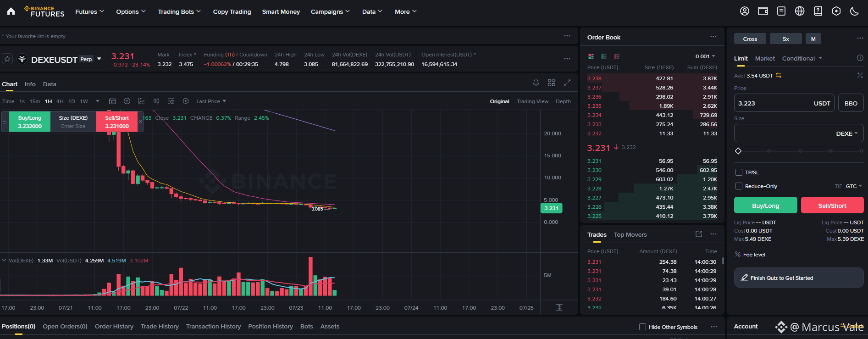Switch to the Depth chart view

pyautogui.click(x=563, y=101)
